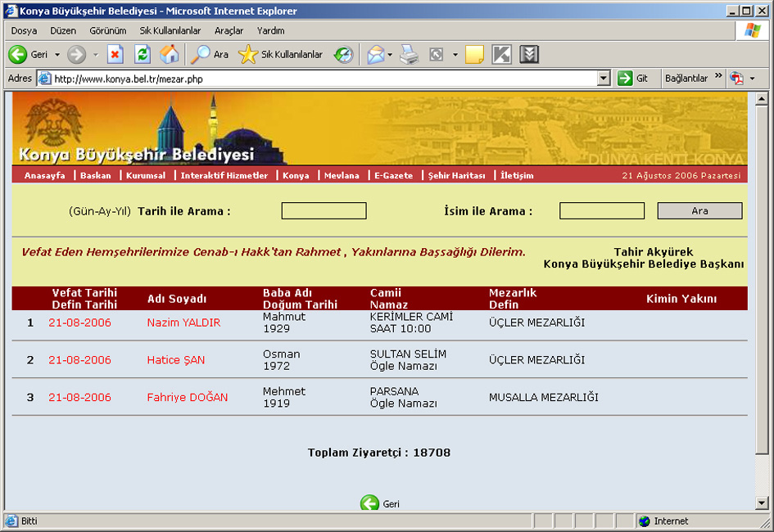This screenshot has height=532, width=774.
Task: Expand the mail icon dropdown arrow
Action: [x=390, y=55]
